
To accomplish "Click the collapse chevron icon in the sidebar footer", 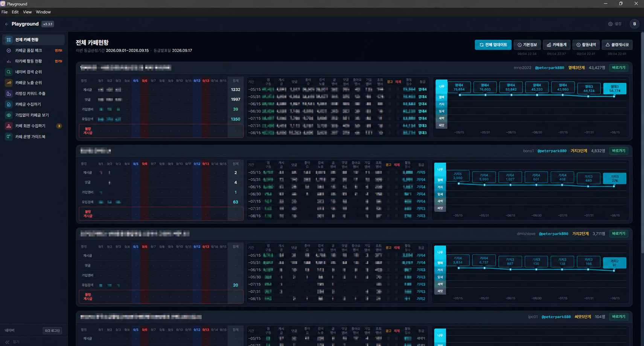I will tap(7, 342).
